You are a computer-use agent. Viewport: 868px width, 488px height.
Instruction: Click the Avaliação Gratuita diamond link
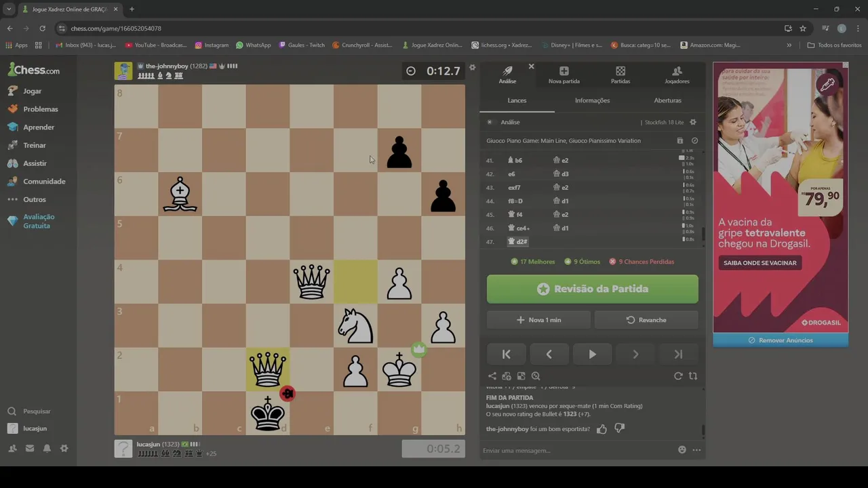(x=38, y=221)
